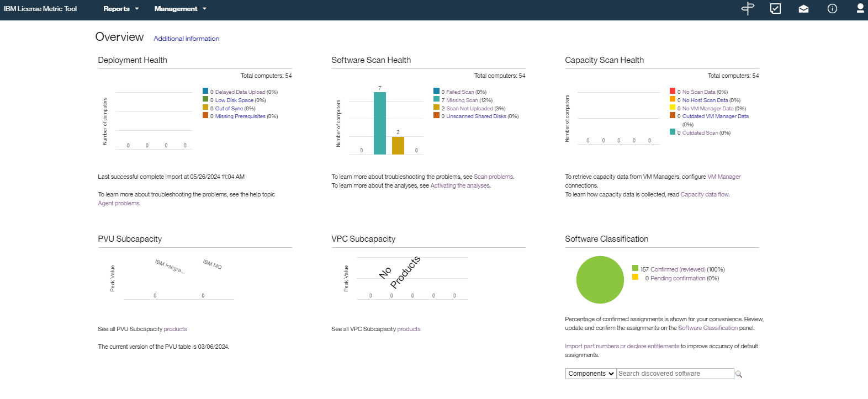Open Import part numbers or declare entitlements link
This screenshot has height=399, width=868.
(622, 347)
